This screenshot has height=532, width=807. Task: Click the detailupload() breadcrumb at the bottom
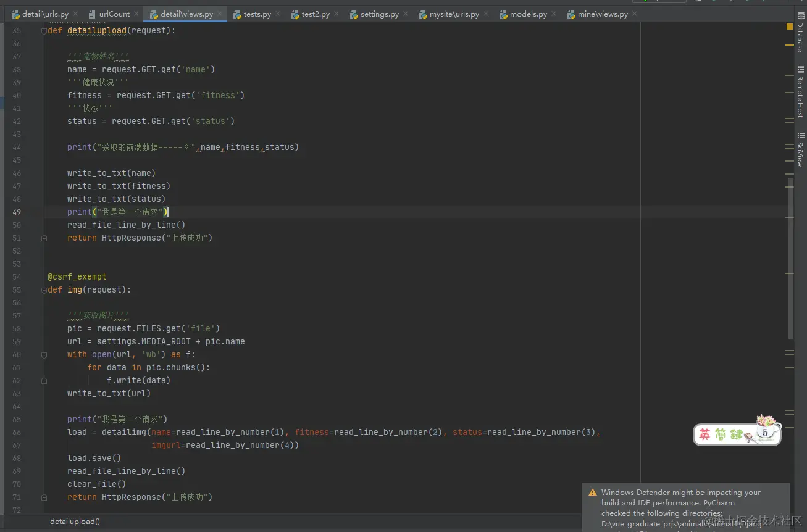(x=75, y=522)
